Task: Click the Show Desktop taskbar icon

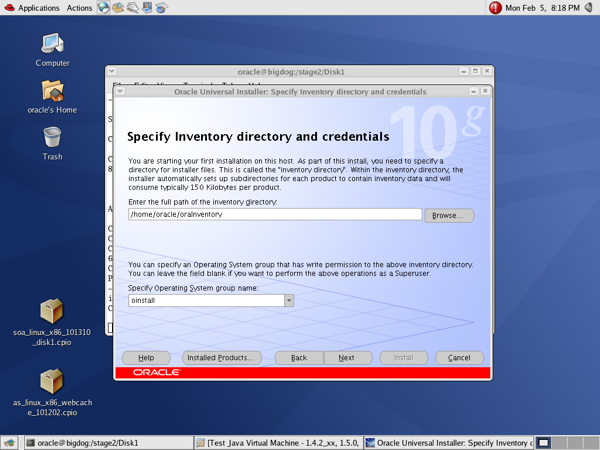Action: click(9, 443)
